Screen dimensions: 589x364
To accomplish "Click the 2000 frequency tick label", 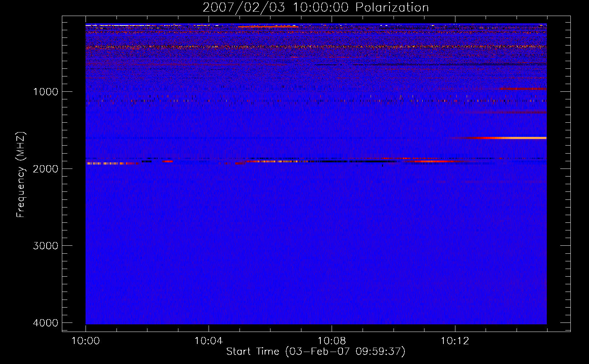I will [x=46, y=169].
